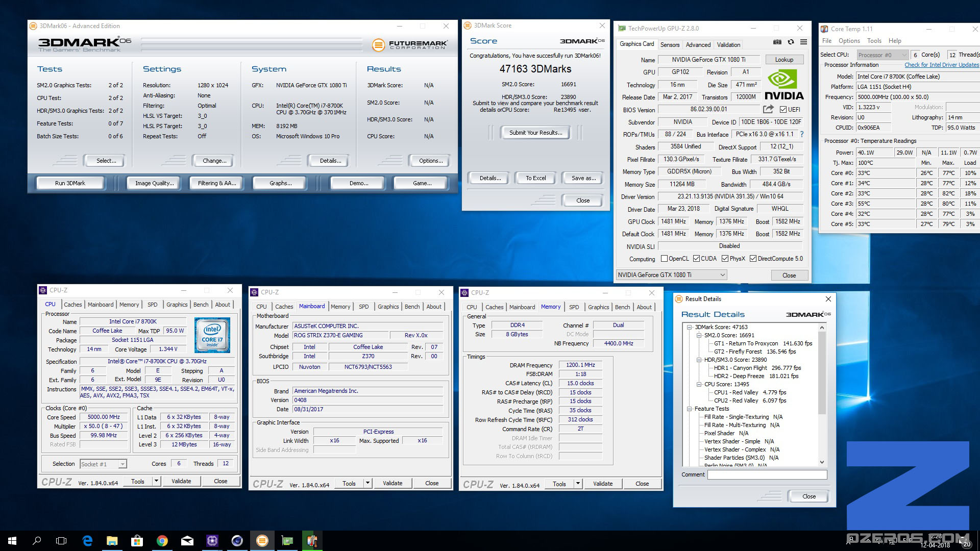Screen dimensions: 980x551
Task: Collapse the SM2.0 Score tree node
Action: [699, 335]
